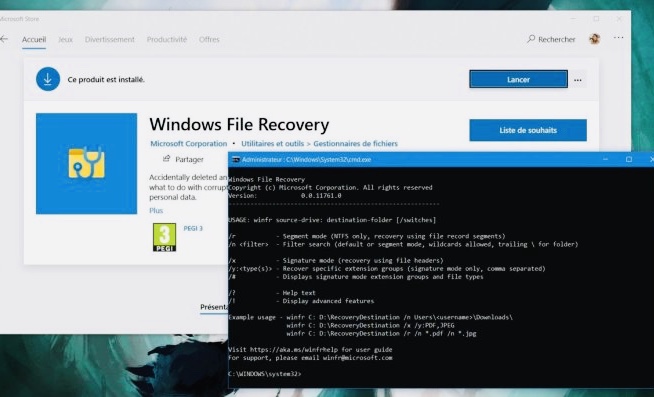
Task: Open the Store top-right ellipsis menu
Action: pos(619,38)
